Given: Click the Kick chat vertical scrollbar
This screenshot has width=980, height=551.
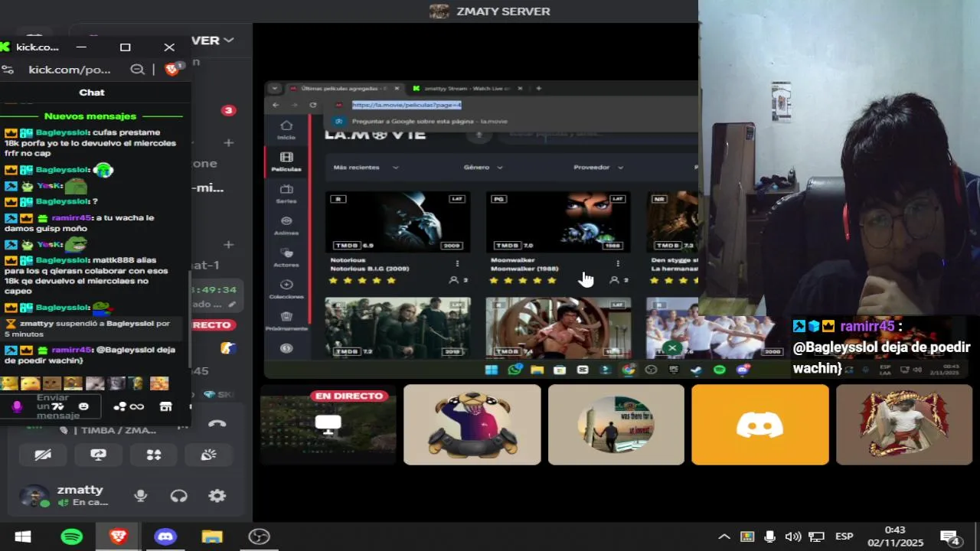Looking at the screenshot, I should [188, 318].
